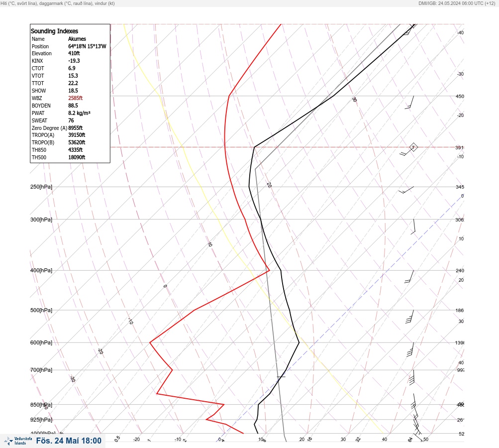Click the 'Position' row label

click(x=40, y=46)
